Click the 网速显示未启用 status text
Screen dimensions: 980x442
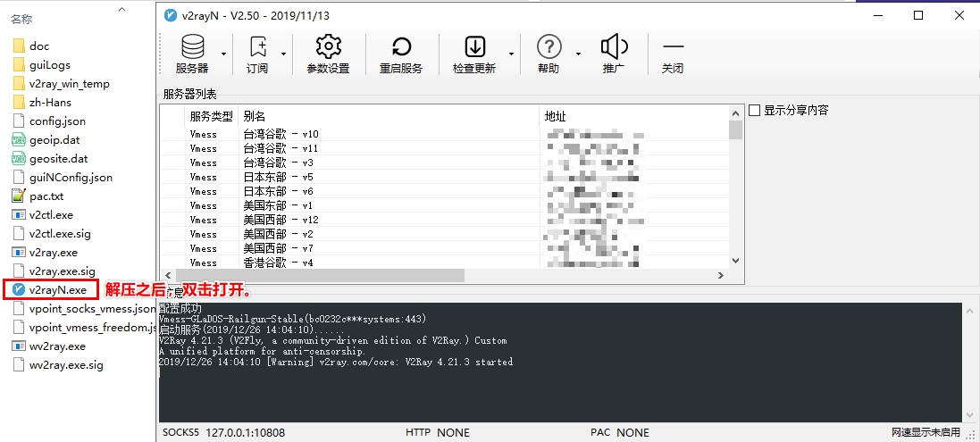pos(926,432)
